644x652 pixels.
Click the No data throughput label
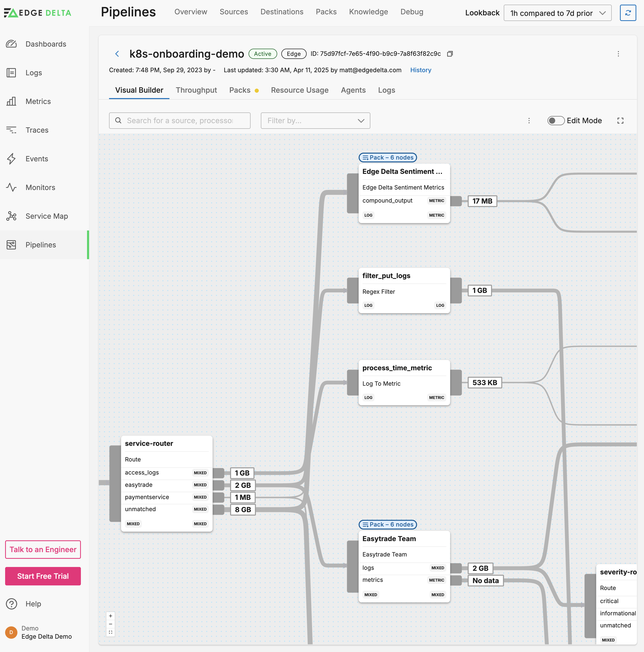click(x=486, y=581)
